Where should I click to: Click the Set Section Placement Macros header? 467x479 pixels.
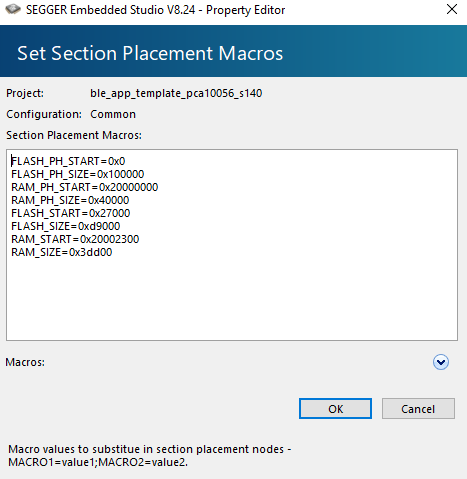pos(150,53)
